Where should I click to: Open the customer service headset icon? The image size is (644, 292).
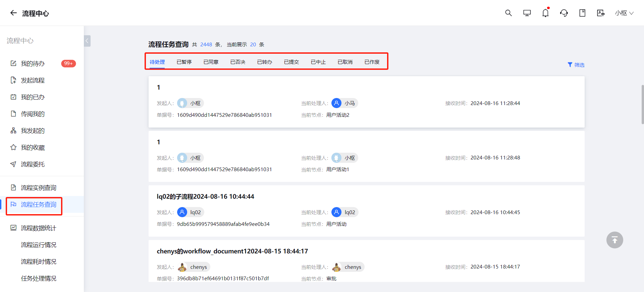[564, 13]
